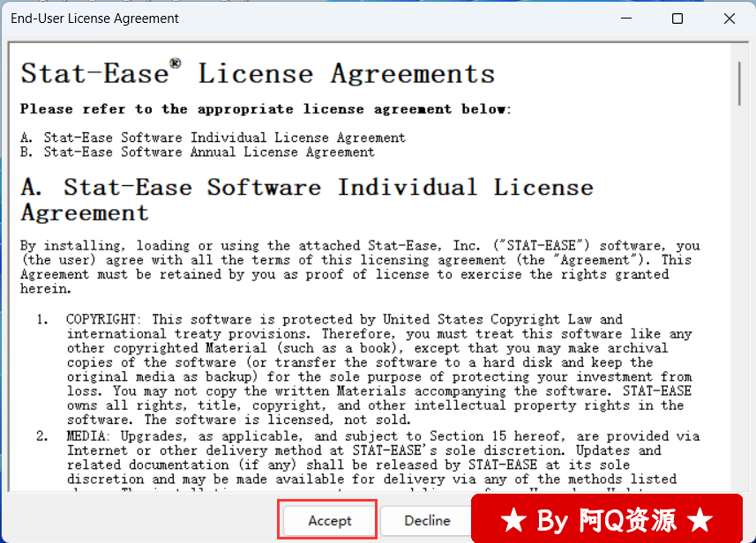Click the 'Please refer to the appropriate' bold line
This screenshot has height=543, width=756.
point(265,109)
